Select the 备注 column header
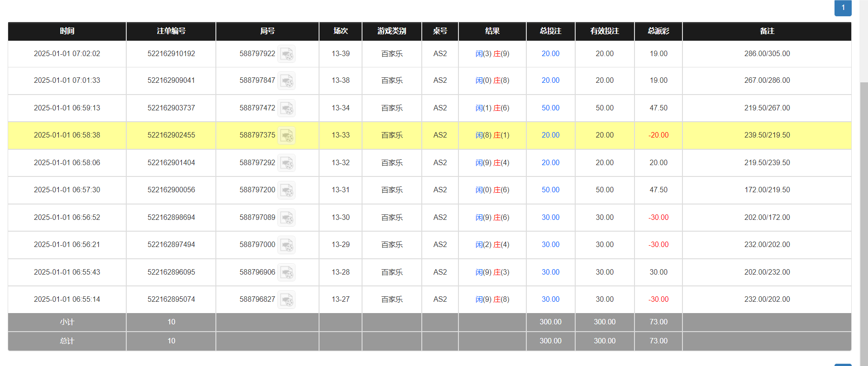Screen dimensions: 868x366 (767, 31)
